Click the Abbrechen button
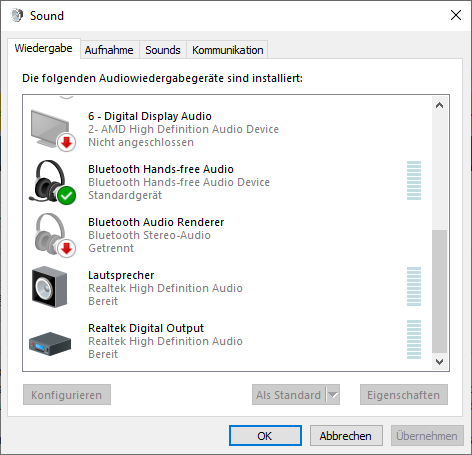The width and height of the screenshot is (472, 455). pos(346,436)
